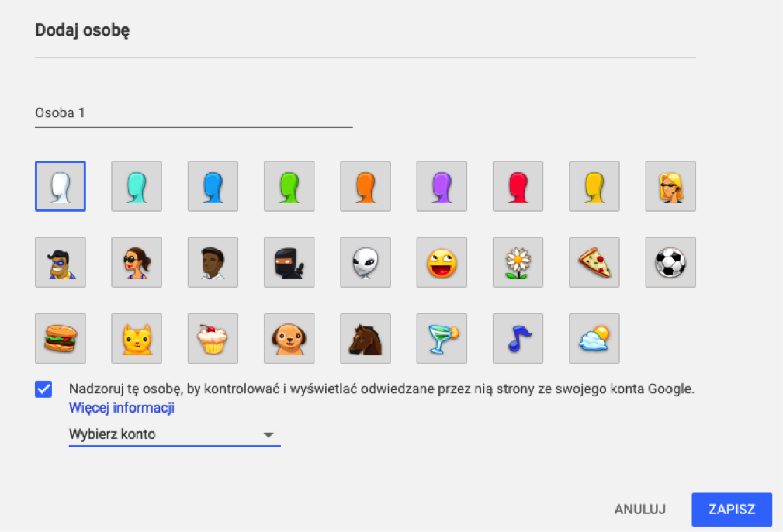Choose the yellow silhouette avatar
The height and width of the screenshot is (532, 783).
[x=594, y=186]
